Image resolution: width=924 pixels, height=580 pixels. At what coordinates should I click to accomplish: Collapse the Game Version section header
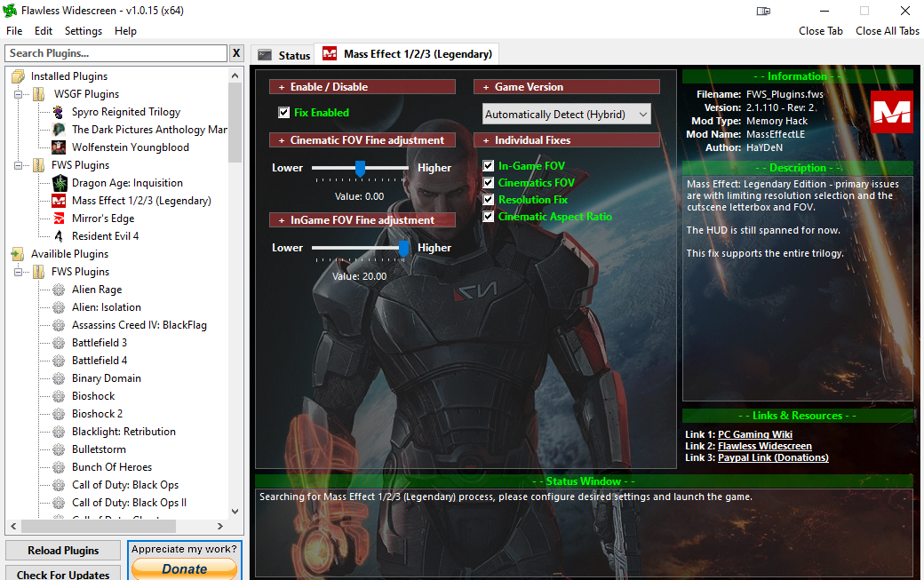[x=566, y=87]
